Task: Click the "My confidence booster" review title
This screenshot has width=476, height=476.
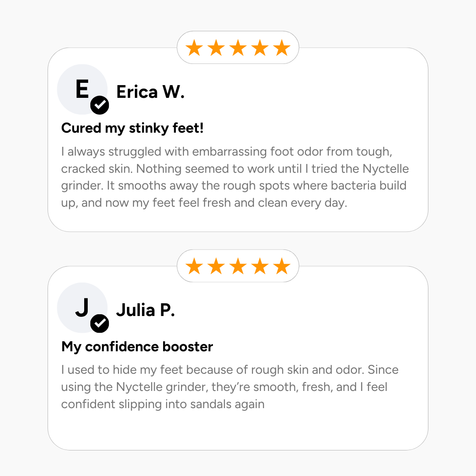Action: 137,347
